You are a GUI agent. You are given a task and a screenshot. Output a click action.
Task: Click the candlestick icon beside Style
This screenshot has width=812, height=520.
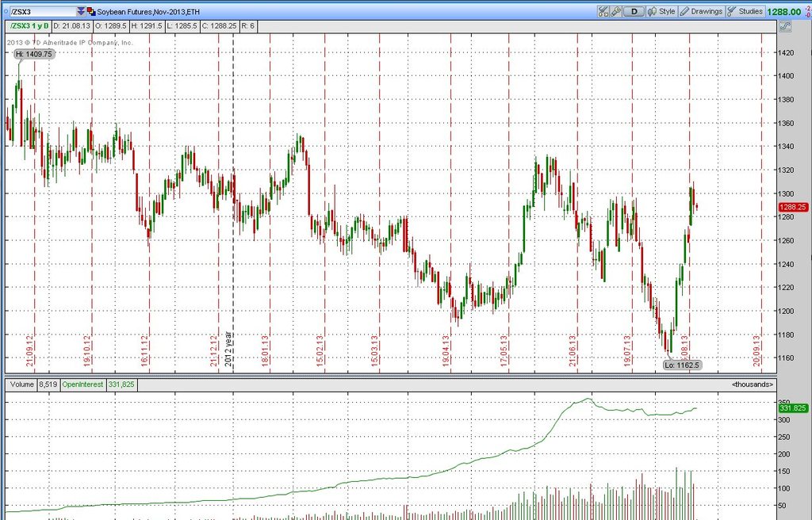click(653, 12)
